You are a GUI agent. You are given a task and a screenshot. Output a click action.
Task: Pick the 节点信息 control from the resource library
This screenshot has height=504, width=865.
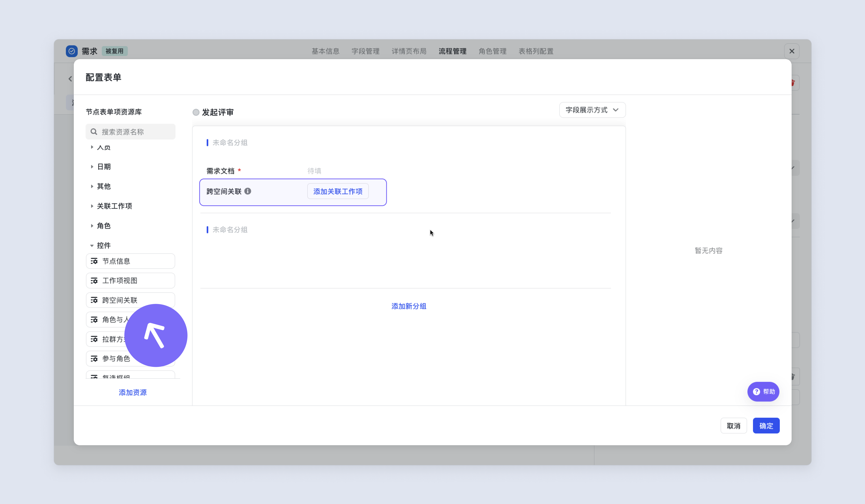[x=130, y=261]
